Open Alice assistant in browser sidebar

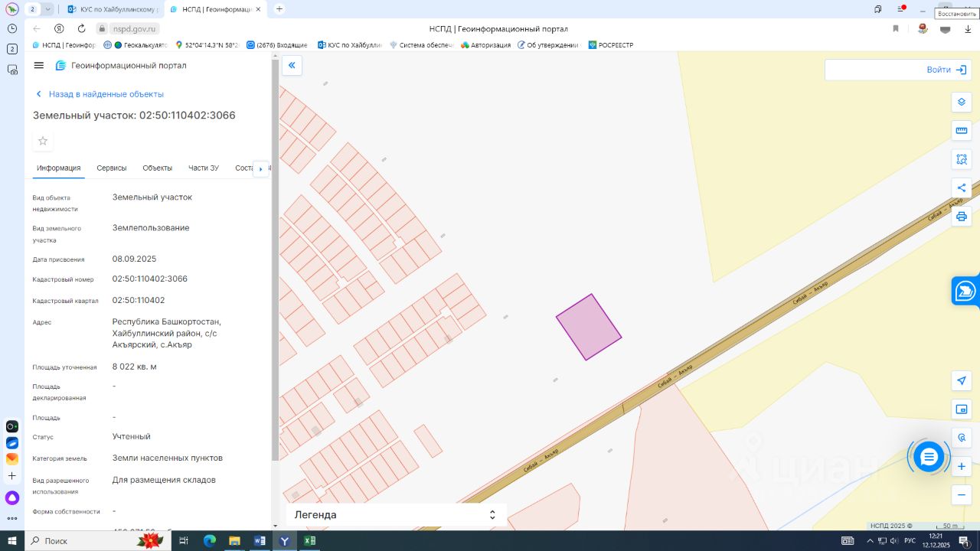(12, 498)
